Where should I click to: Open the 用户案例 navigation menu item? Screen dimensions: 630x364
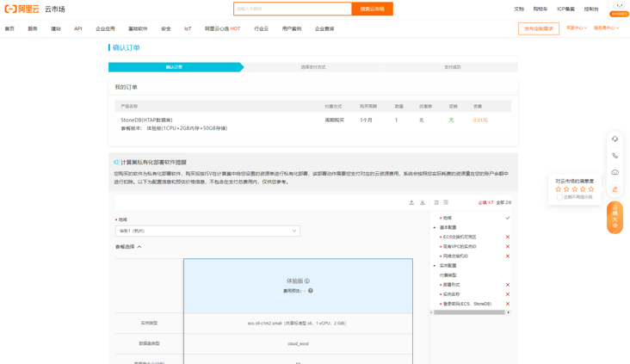point(292,28)
